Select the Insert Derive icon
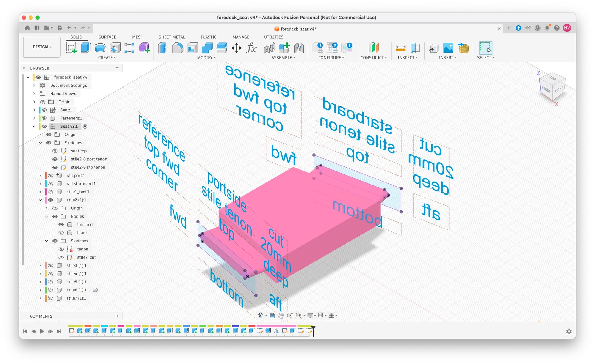The image size is (595, 364). [434, 48]
